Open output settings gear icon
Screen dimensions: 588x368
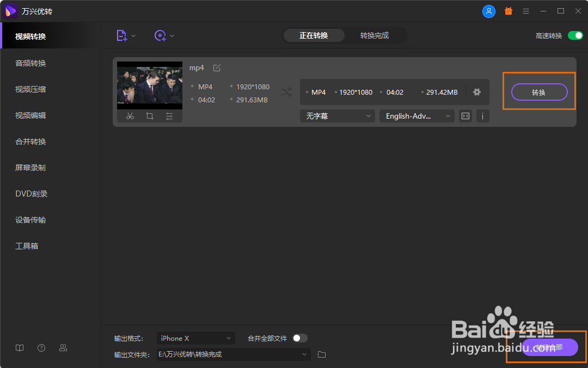pos(477,92)
